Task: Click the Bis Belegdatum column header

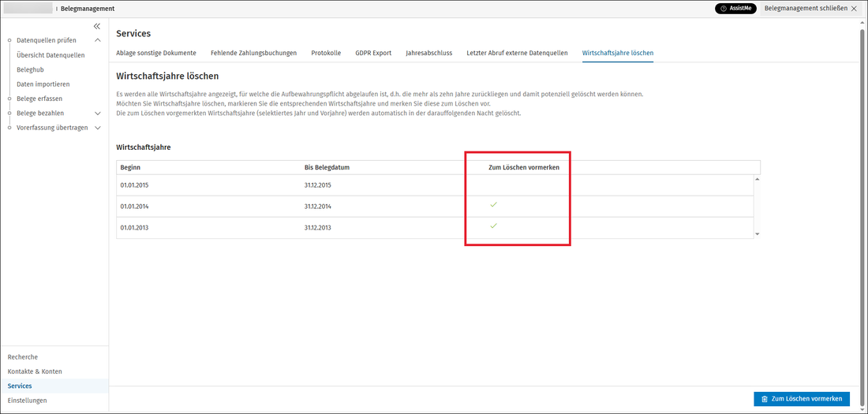Action: pos(327,167)
